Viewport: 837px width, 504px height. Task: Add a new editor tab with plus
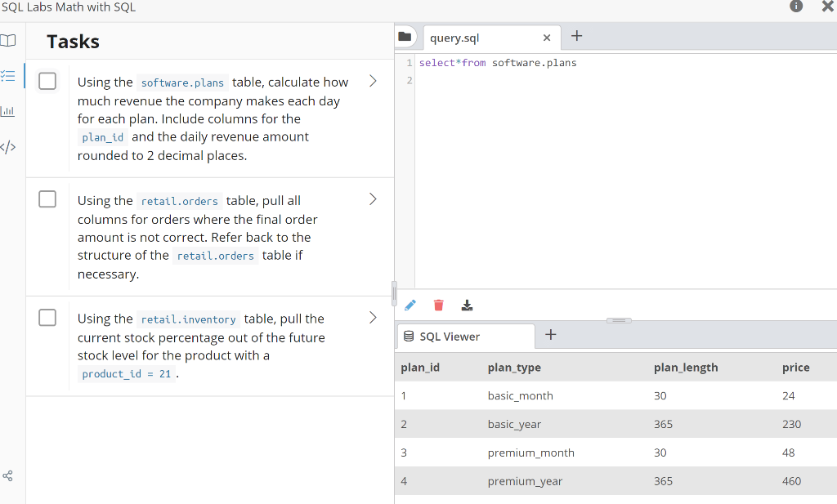point(576,36)
